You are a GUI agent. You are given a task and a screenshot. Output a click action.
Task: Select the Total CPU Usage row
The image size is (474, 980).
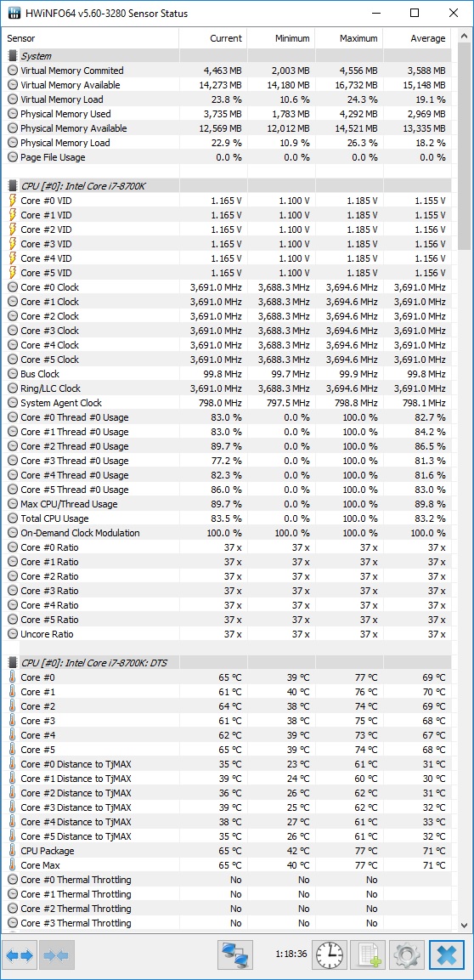(228, 518)
